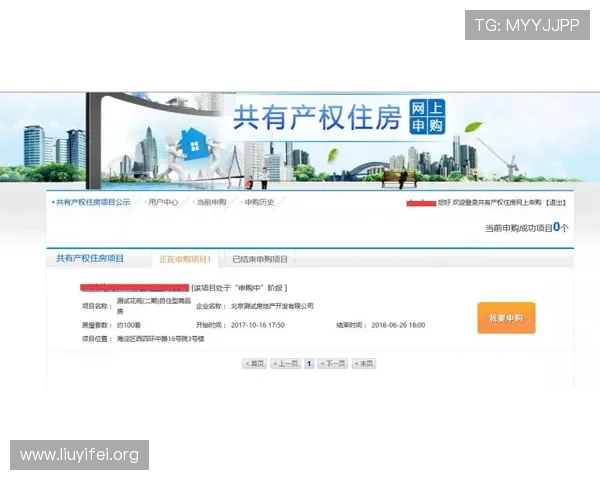Click the 共有产权住房项目 section heading

click(90, 258)
